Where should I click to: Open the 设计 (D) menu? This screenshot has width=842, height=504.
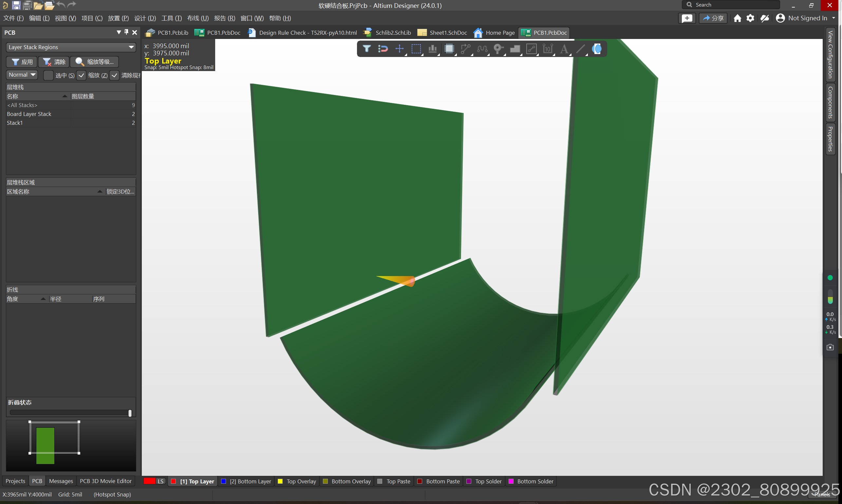point(145,18)
